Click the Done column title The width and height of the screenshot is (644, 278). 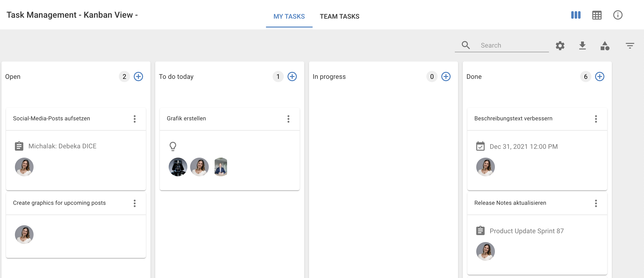pos(474,76)
